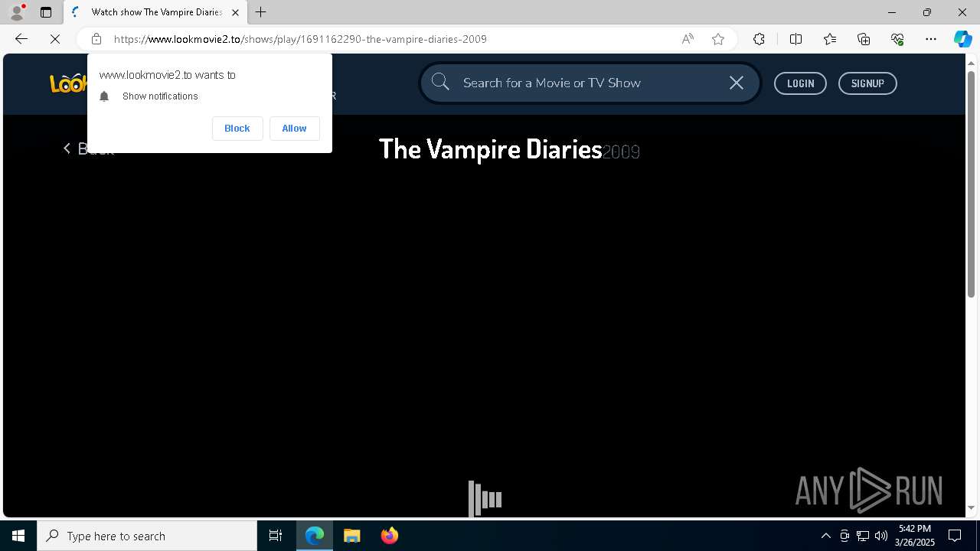Open Collections panel
This screenshot has height=551, width=980.
click(864, 39)
